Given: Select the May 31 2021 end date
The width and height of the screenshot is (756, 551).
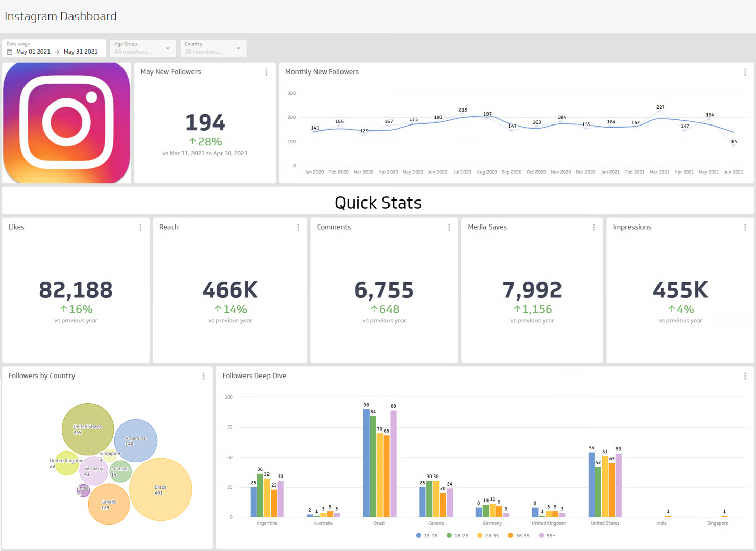Looking at the screenshot, I should click(x=81, y=52).
